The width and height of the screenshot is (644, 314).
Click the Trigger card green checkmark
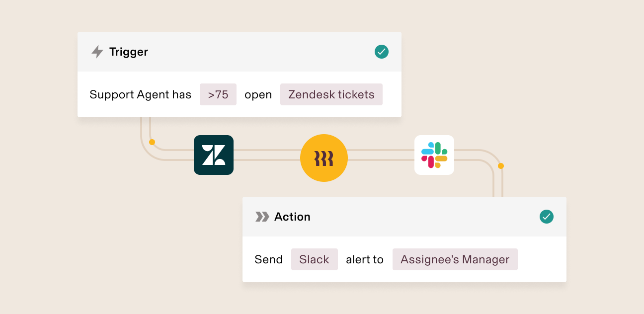click(382, 52)
